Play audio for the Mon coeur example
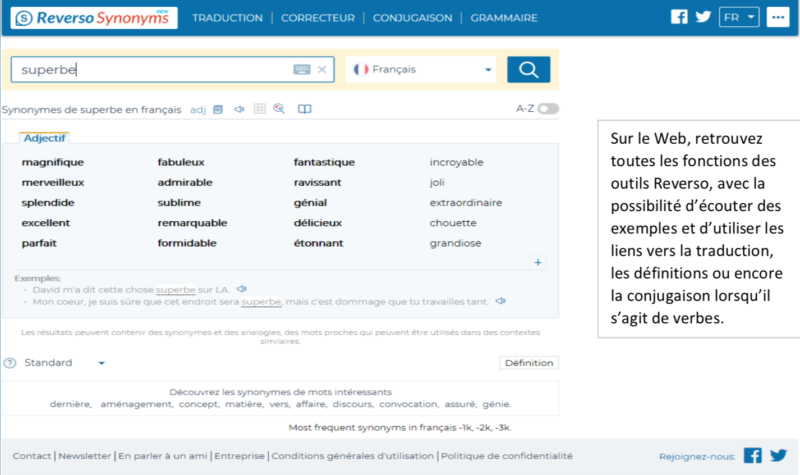The image size is (800, 475). pos(500,300)
